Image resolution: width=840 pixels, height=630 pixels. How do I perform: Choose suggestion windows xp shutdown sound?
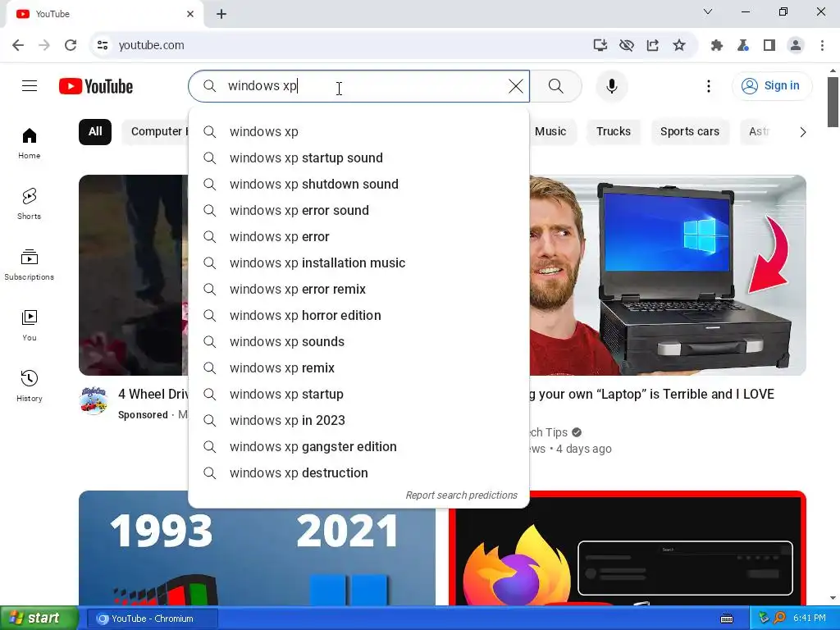click(359, 185)
